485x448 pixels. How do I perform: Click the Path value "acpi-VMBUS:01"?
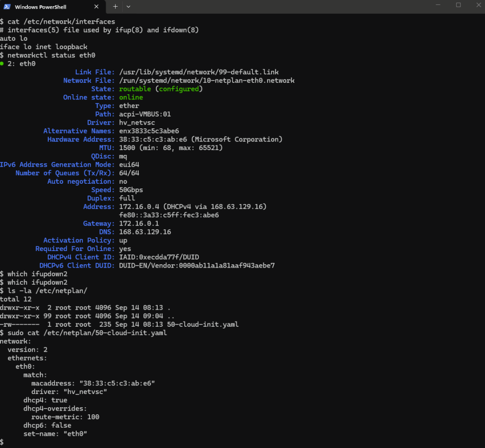145,114
